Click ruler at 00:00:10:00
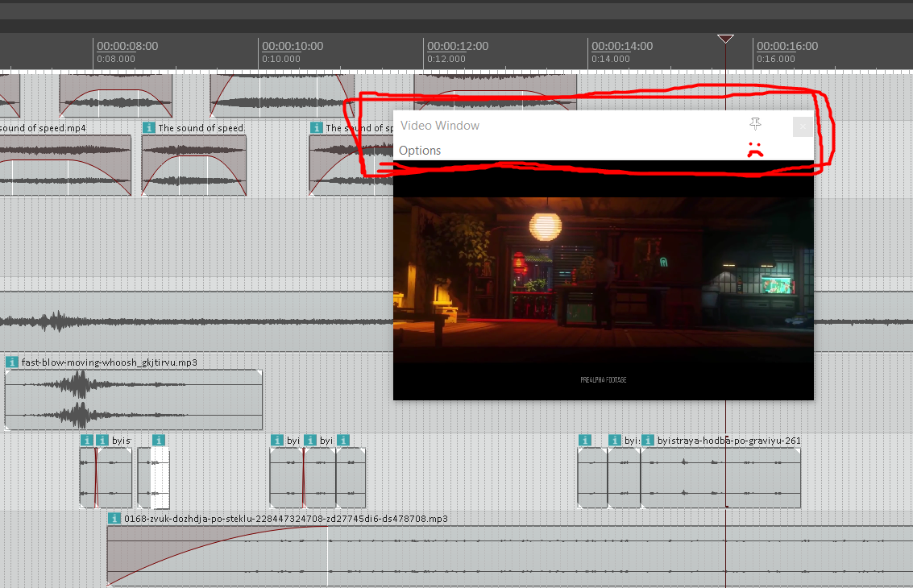This screenshot has height=588, width=913. click(x=293, y=46)
